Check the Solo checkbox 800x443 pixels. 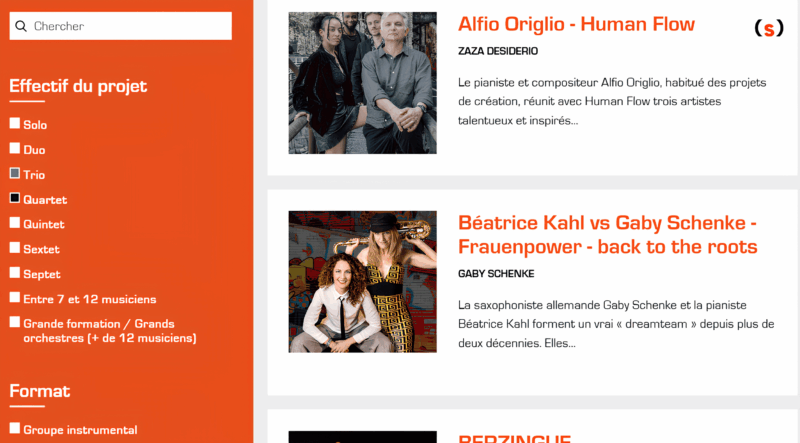(15, 123)
